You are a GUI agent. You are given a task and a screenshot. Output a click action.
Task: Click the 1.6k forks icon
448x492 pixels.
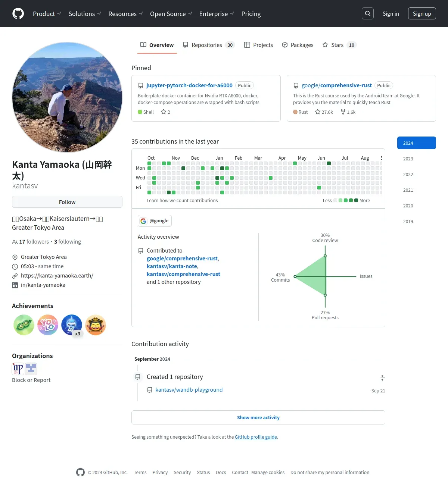tap(343, 112)
